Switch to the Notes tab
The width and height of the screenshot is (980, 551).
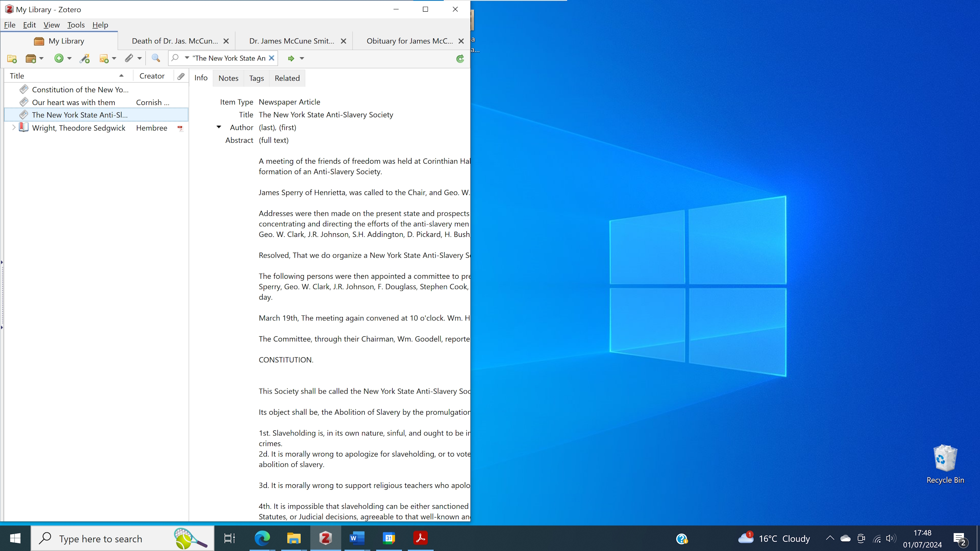click(x=228, y=78)
